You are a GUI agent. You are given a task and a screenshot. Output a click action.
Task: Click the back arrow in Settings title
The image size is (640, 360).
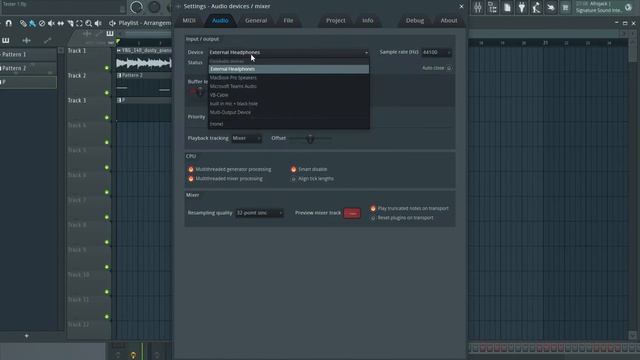click(x=178, y=6)
